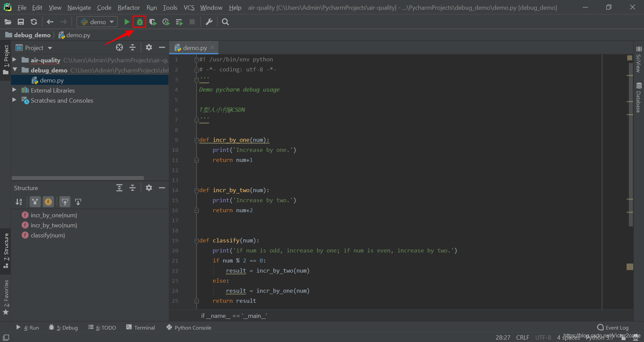Toggle show fields orange f filter
The height and width of the screenshot is (342, 644).
point(48,202)
